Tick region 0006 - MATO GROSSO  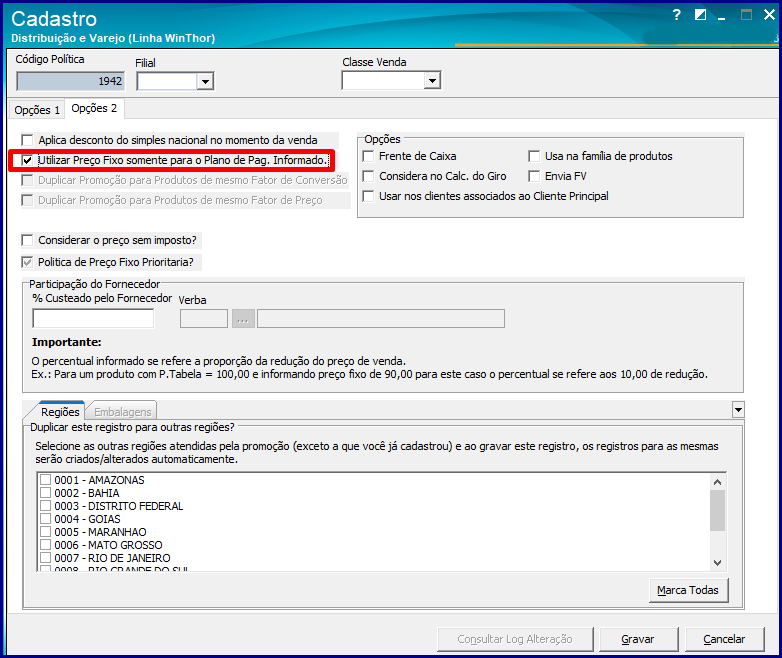coord(45,545)
